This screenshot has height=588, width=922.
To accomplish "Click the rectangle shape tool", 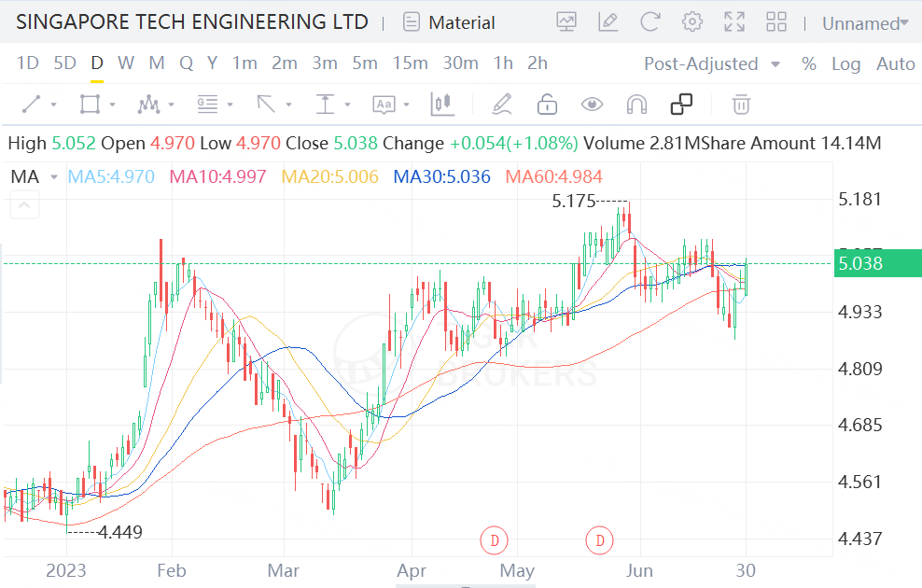I will click(90, 105).
